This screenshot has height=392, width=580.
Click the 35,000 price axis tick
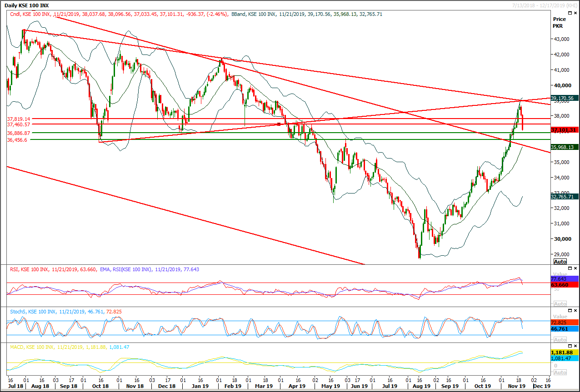562,162
